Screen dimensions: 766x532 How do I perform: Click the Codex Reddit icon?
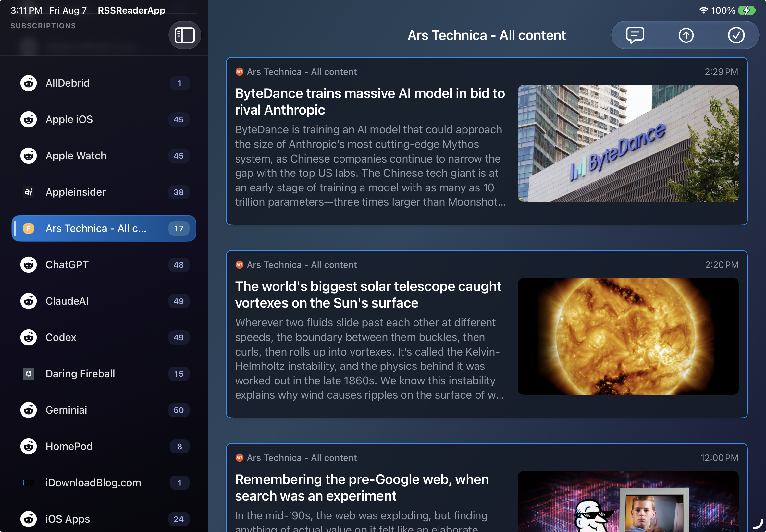[29, 337]
